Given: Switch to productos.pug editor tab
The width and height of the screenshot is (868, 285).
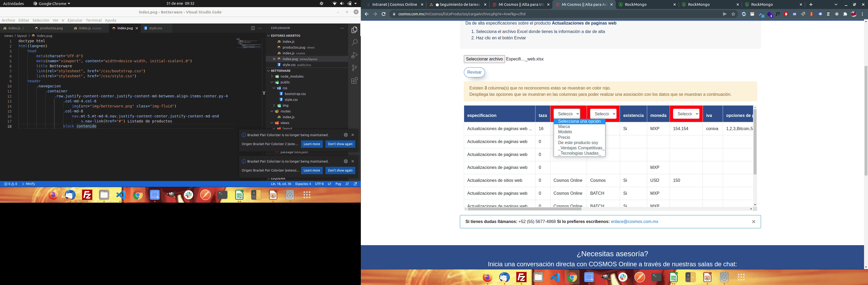Looking at the screenshot, I should 51,28.
